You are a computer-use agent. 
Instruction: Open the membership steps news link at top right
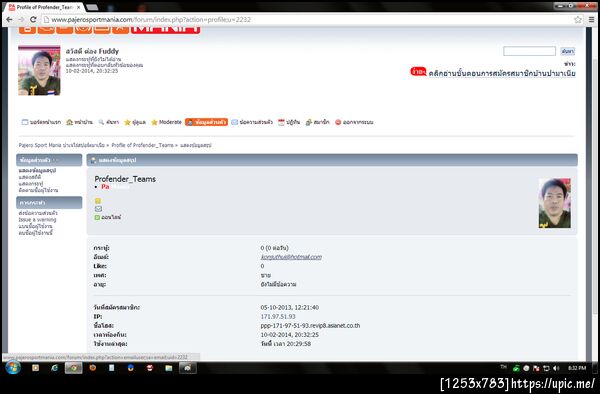point(502,73)
